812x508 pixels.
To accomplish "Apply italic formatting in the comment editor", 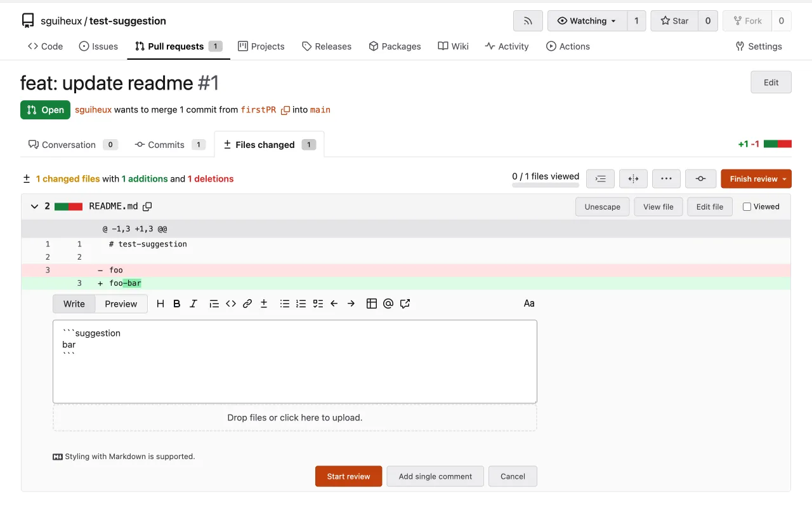I will 193,304.
